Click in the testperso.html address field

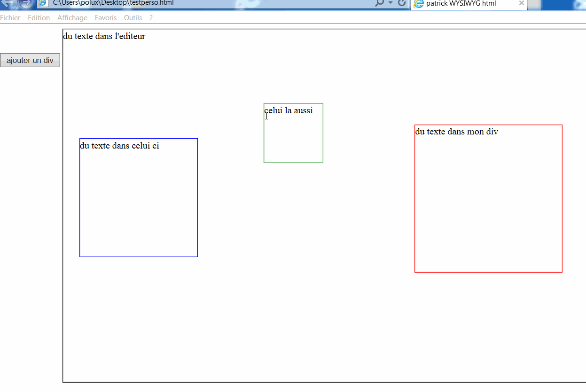click(x=188, y=3)
